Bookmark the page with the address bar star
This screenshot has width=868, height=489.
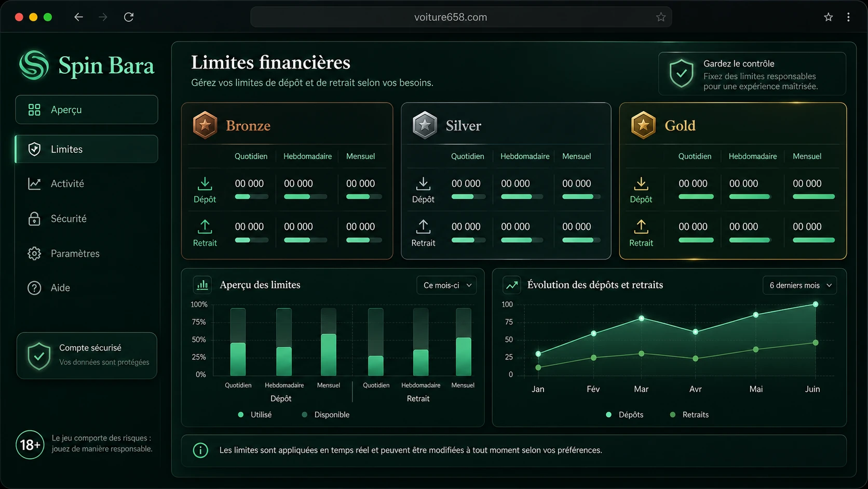point(660,17)
